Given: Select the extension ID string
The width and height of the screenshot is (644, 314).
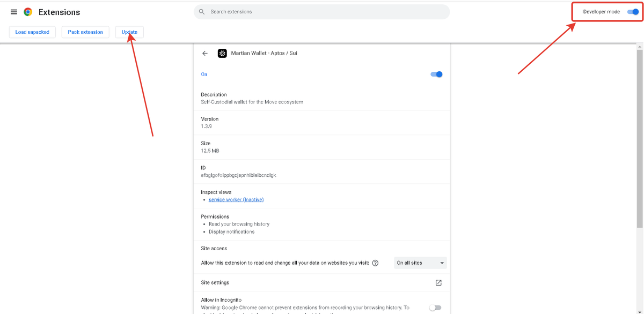Looking at the screenshot, I should (x=239, y=175).
